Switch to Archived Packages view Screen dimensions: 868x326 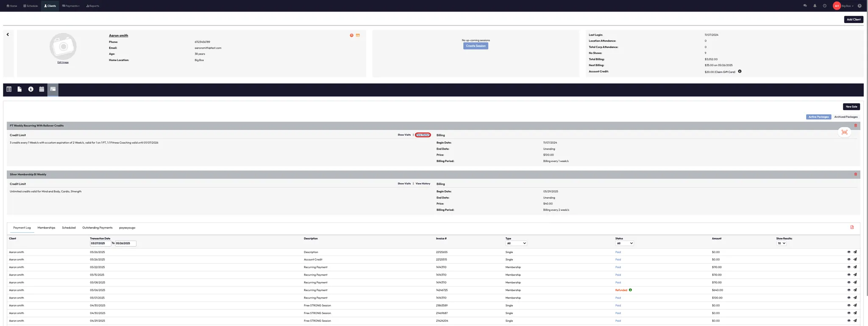846,117
